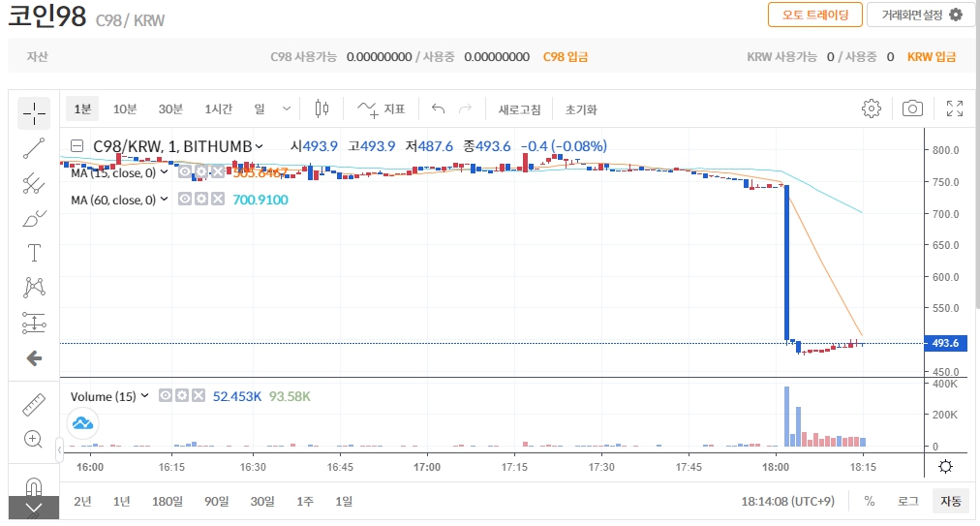Select the 1시간 interval
The height and width of the screenshot is (526, 980).
click(219, 108)
